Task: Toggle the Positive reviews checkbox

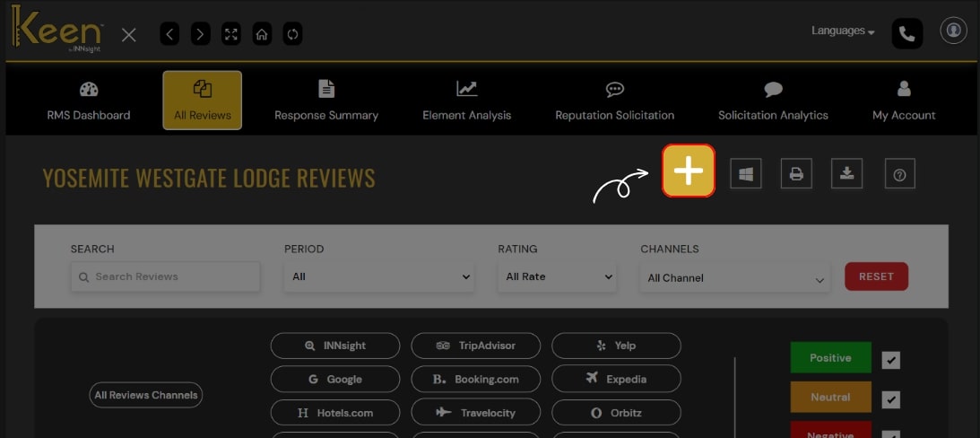Action: tap(891, 361)
